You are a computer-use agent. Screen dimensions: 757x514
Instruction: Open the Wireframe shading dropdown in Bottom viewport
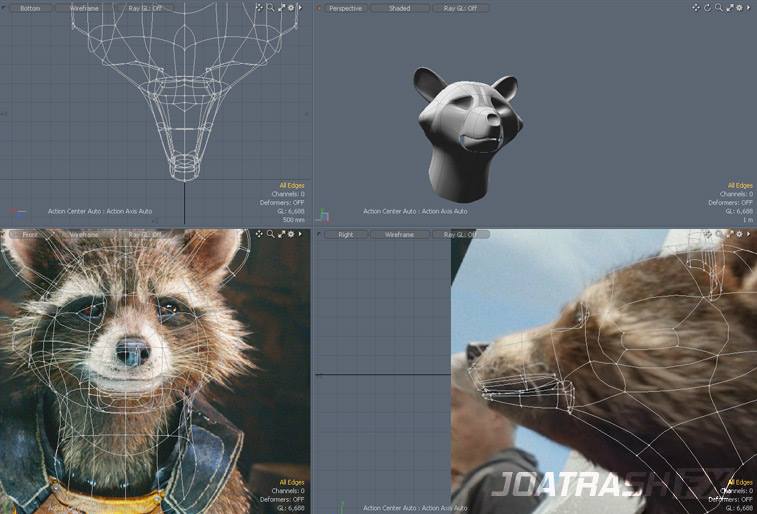(x=84, y=8)
